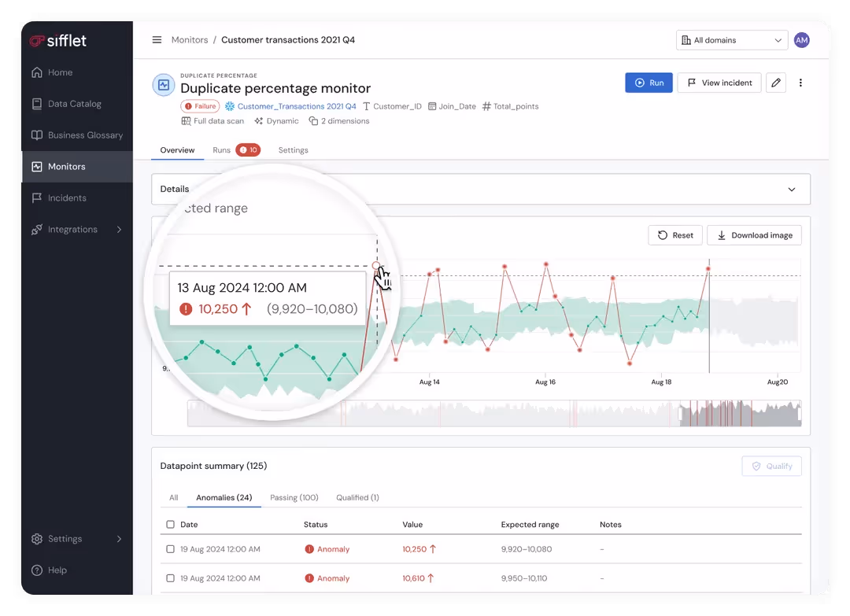Switch to the Overview tab
The image size is (850, 616).
(x=177, y=150)
